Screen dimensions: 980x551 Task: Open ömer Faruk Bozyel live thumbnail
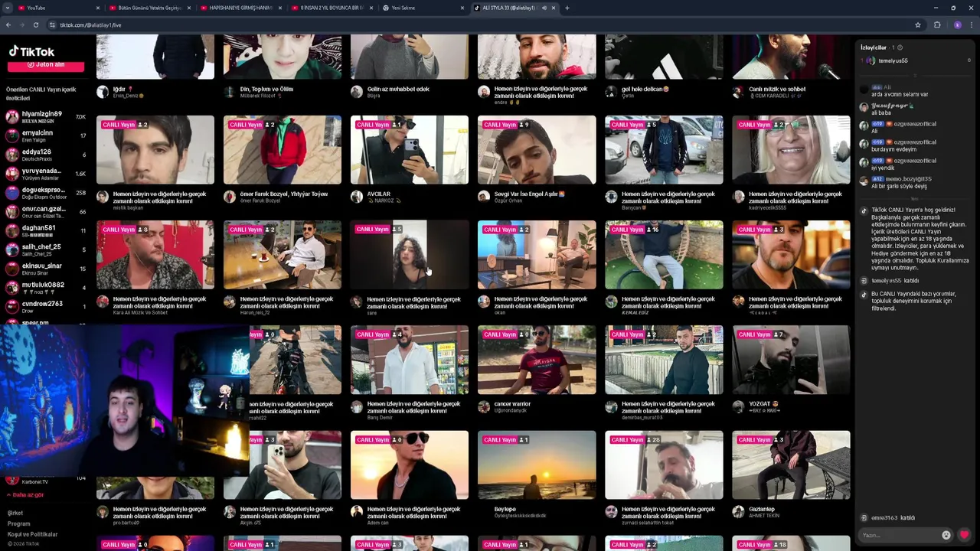[x=283, y=150]
